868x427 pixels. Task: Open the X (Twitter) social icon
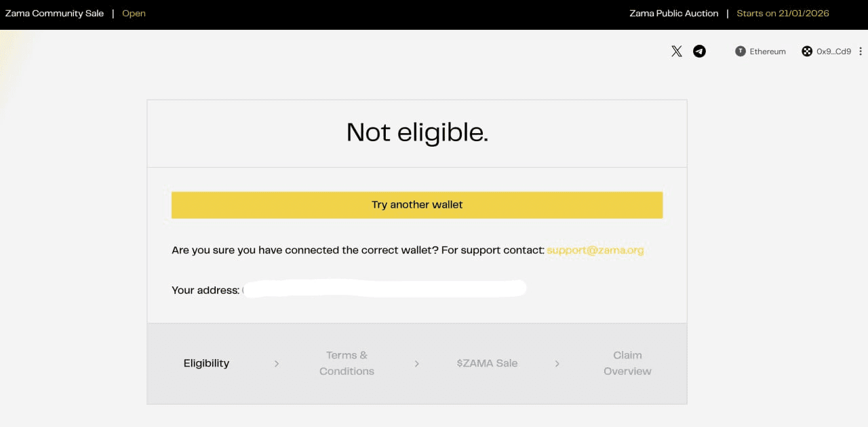676,51
